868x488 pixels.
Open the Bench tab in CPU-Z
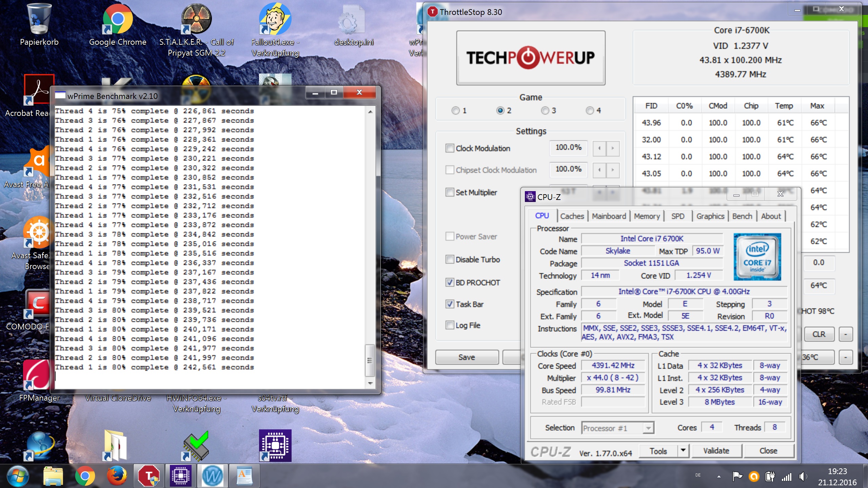pyautogui.click(x=742, y=216)
